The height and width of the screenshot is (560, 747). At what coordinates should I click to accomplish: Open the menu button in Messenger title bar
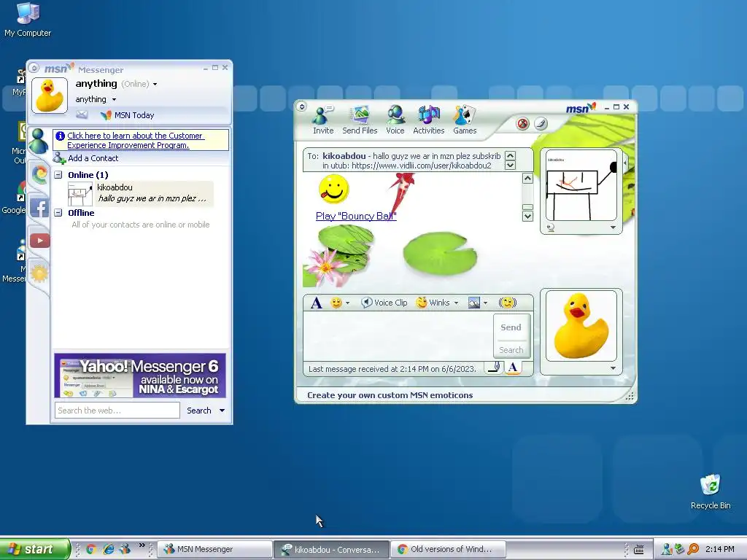coord(34,68)
